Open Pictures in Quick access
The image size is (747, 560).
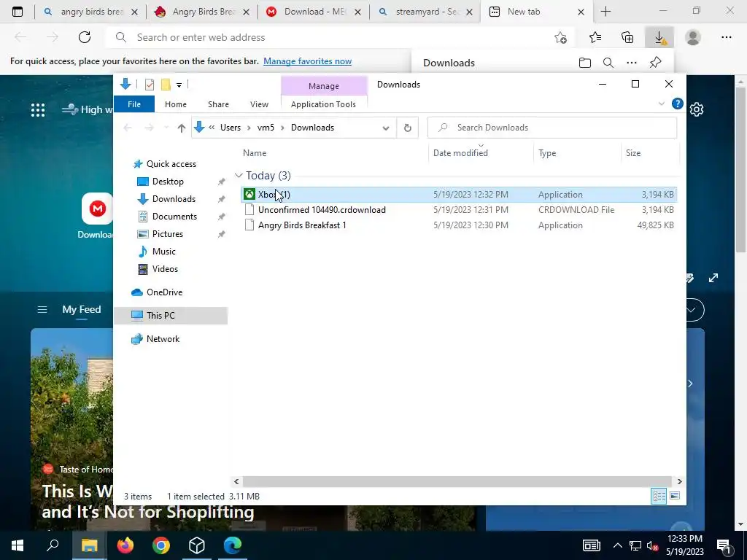167,234
